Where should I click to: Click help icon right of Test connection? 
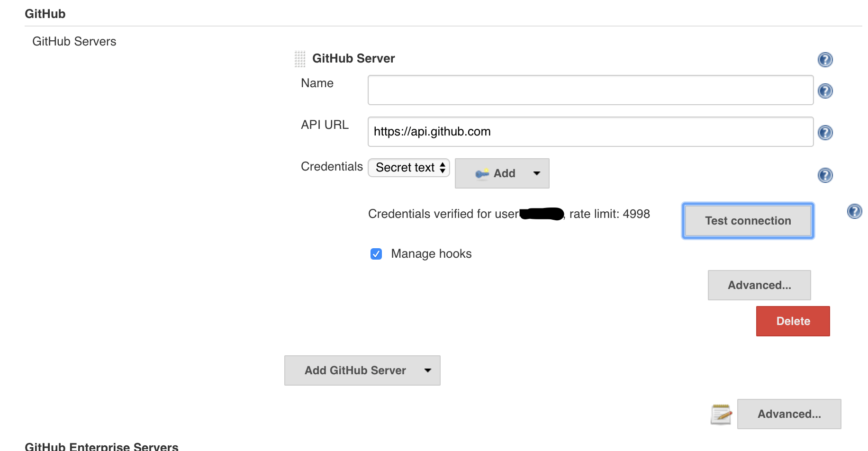pyautogui.click(x=854, y=211)
